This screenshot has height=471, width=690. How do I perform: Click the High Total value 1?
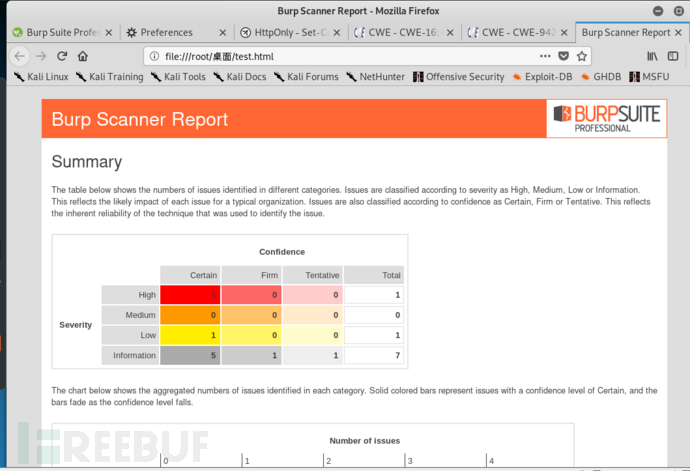click(374, 295)
